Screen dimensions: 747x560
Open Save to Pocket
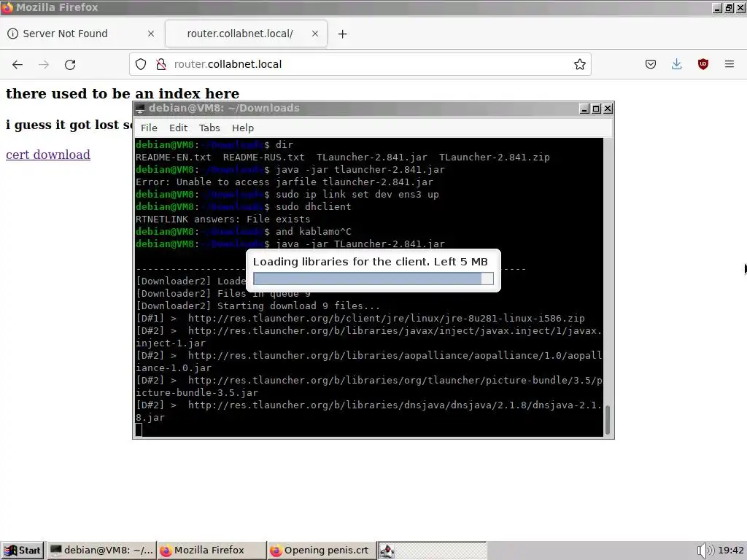[x=651, y=64]
